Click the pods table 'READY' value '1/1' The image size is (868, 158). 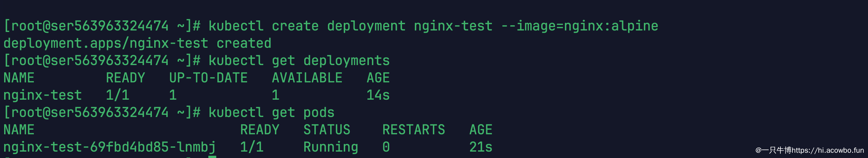[x=252, y=147]
